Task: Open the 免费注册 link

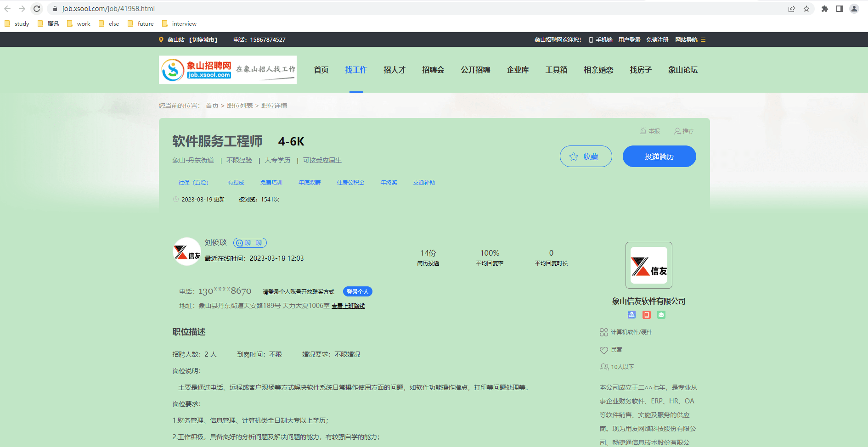Action: tap(657, 40)
